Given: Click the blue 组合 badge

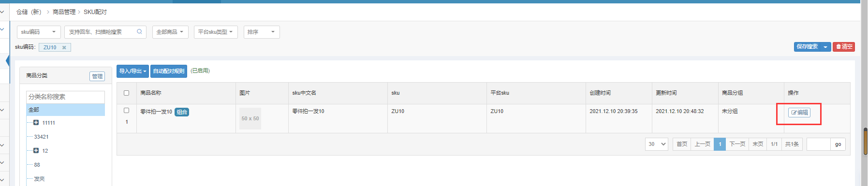Looking at the screenshot, I should [x=182, y=112].
